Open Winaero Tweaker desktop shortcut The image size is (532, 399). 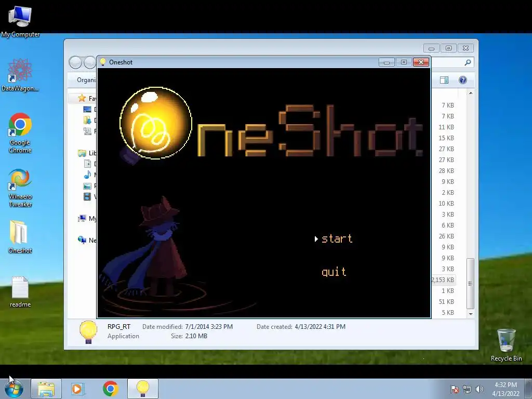tap(20, 188)
